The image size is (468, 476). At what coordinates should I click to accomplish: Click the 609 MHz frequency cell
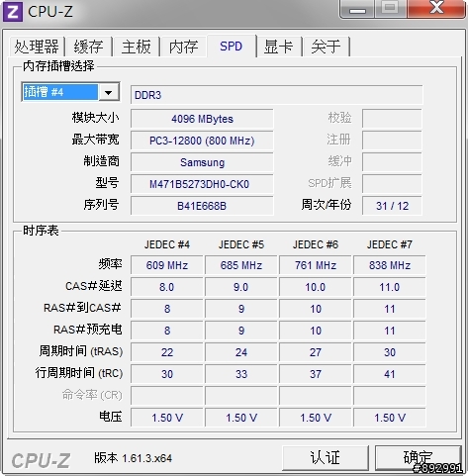click(167, 265)
